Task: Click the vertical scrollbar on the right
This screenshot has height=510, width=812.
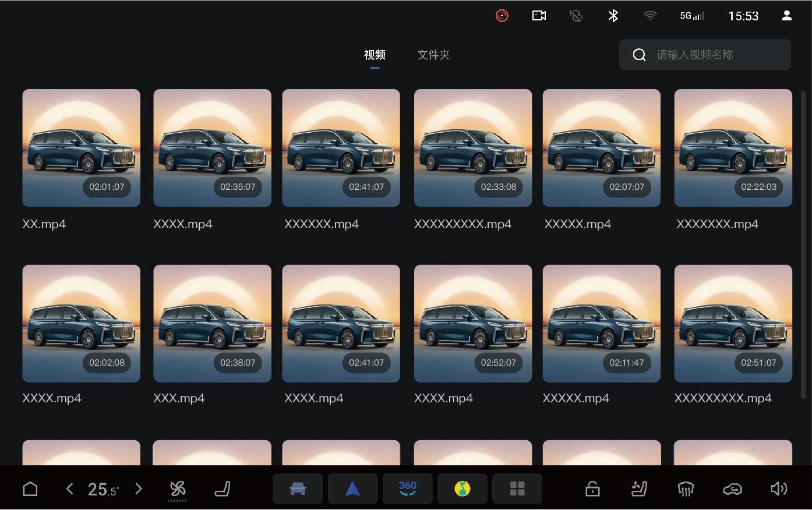Action: pyautogui.click(x=803, y=245)
